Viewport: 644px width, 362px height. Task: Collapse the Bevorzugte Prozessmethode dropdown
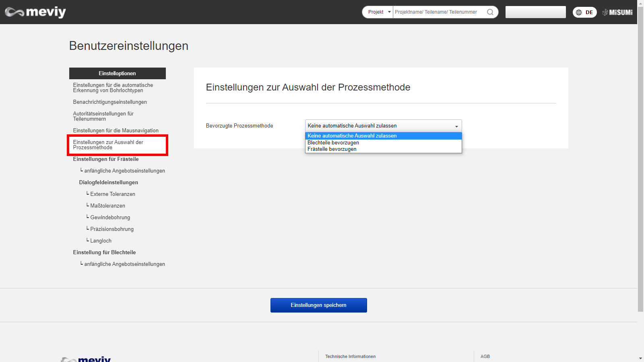coord(383,126)
